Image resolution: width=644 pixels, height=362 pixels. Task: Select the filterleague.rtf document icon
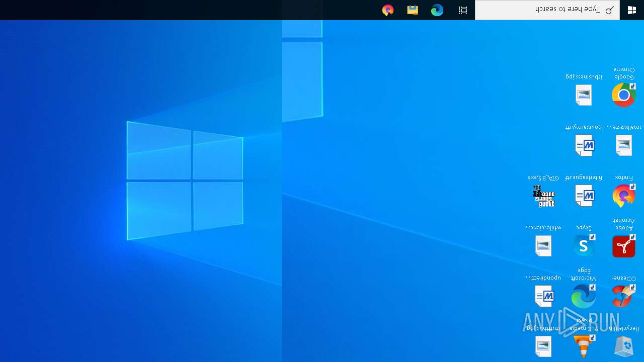(x=584, y=195)
